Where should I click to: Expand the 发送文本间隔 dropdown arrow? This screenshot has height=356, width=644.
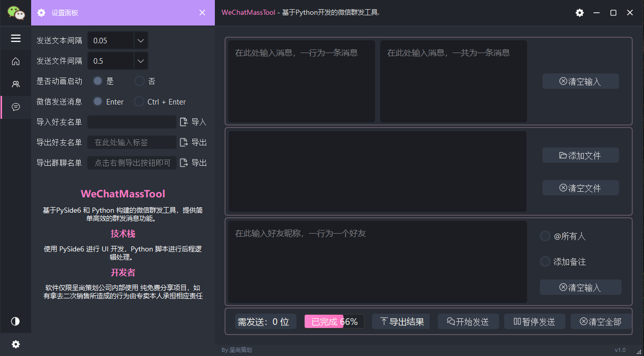point(141,40)
